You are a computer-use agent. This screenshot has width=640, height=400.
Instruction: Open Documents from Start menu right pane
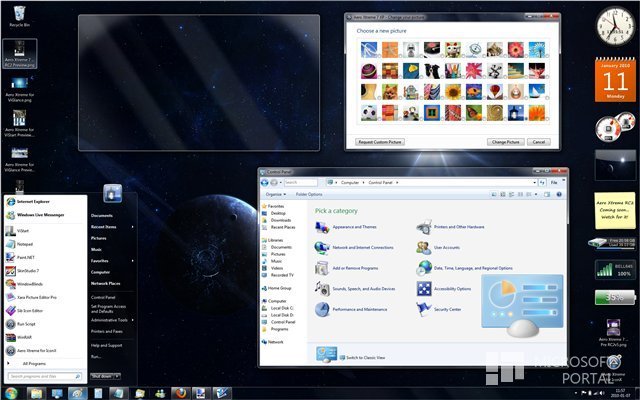(102, 216)
